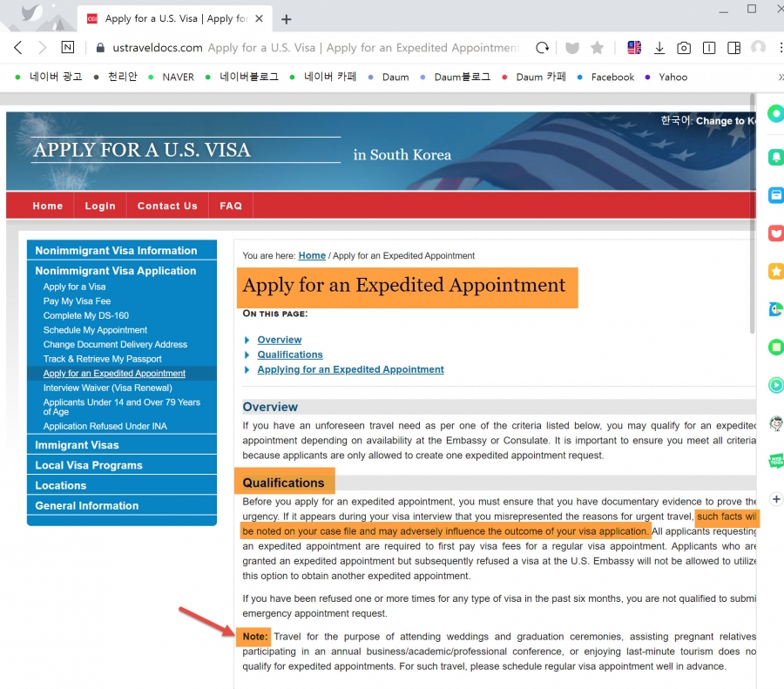The width and height of the screenshot is (784, 689).
Task: Reload the page with the refresh icon
Action: 543,48
